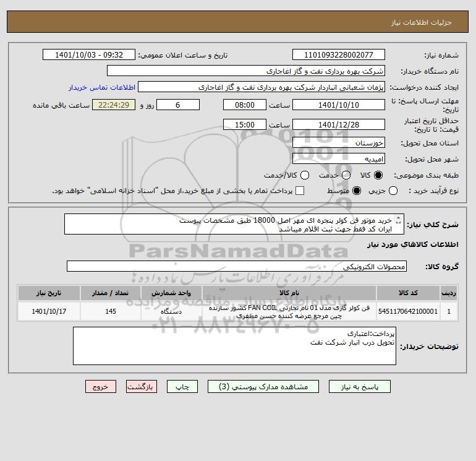Click the row number cell 1
476x461 pixels.
449,311
